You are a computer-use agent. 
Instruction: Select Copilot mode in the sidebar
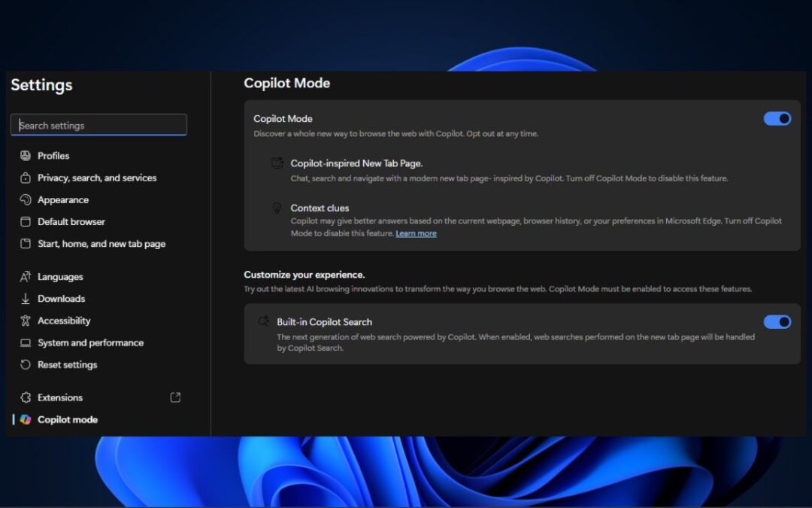point(68,419)
